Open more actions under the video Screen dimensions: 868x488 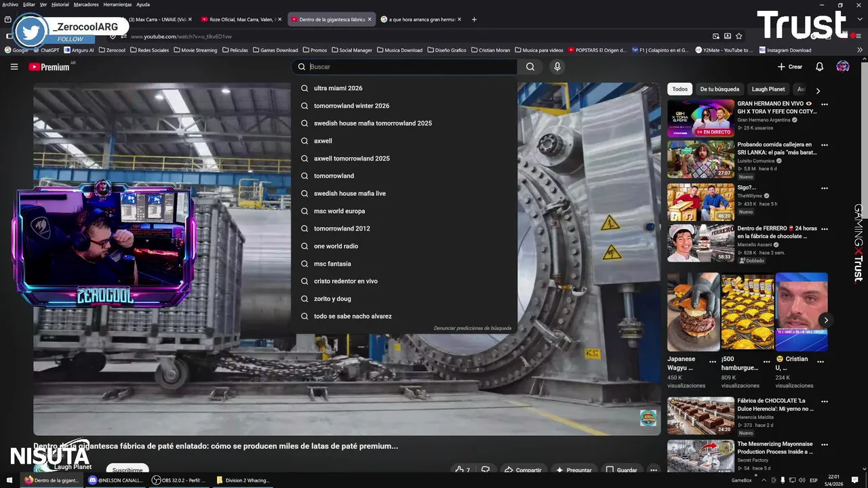click(653, 470)
